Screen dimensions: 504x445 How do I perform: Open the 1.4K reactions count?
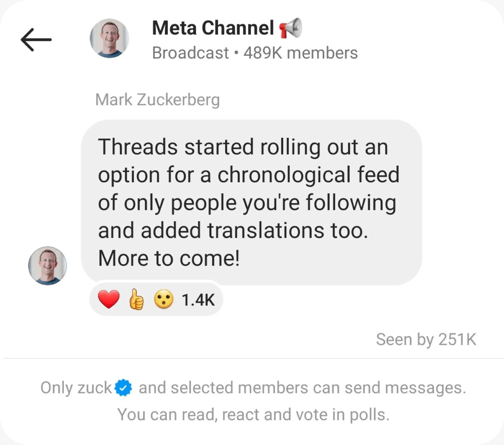point(198,300)
